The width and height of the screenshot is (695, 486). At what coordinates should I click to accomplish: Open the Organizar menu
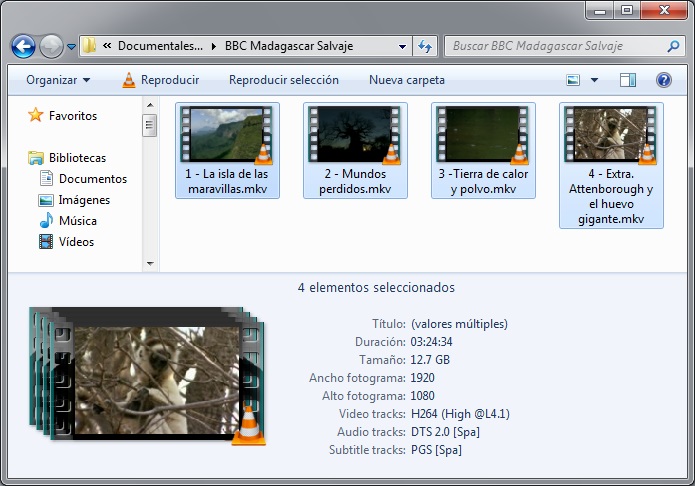coord(58,80)
